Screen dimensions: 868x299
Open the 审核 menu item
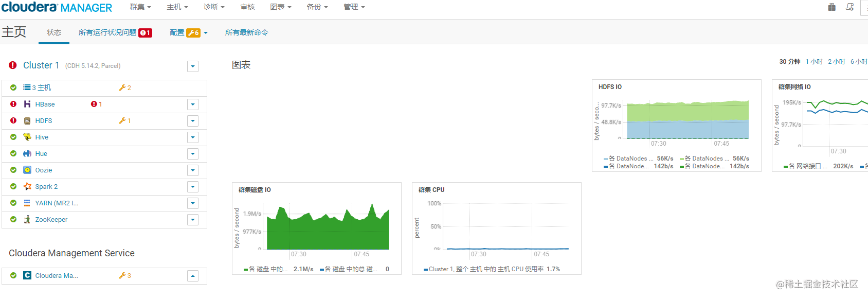click(247, 7)
